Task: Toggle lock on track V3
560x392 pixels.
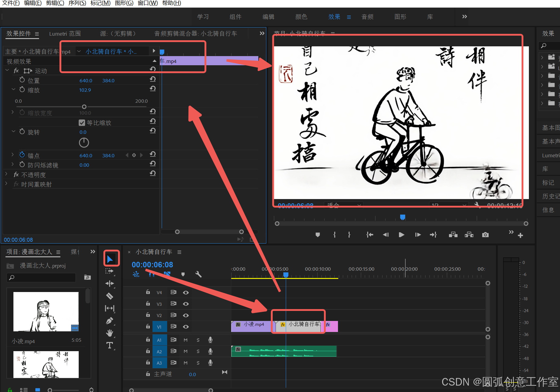Action: tap(148, 304)
